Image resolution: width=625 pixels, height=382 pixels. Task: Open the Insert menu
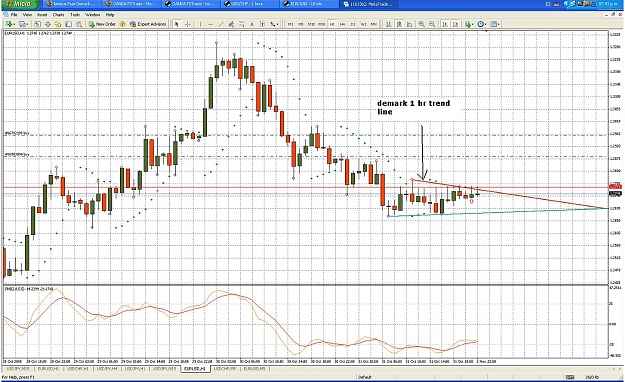click(x=42, y=15)
